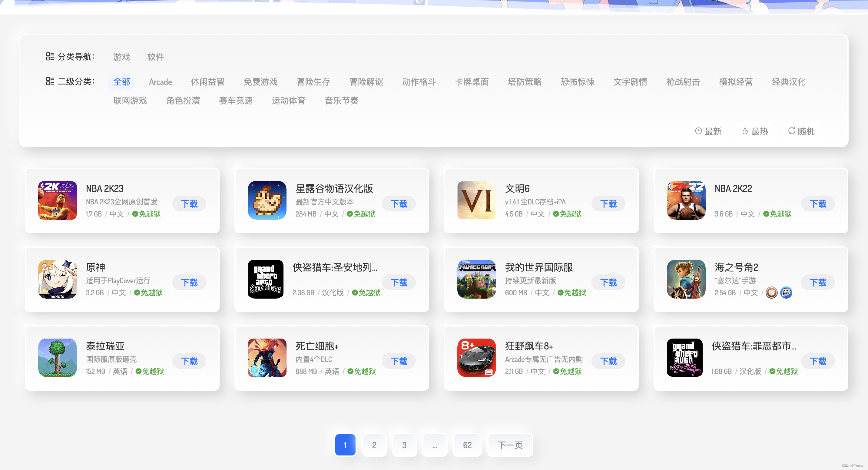Filter by 恐怖惊悚 subcategory
This screenshot has width=868, height=470.
[578, 81]
